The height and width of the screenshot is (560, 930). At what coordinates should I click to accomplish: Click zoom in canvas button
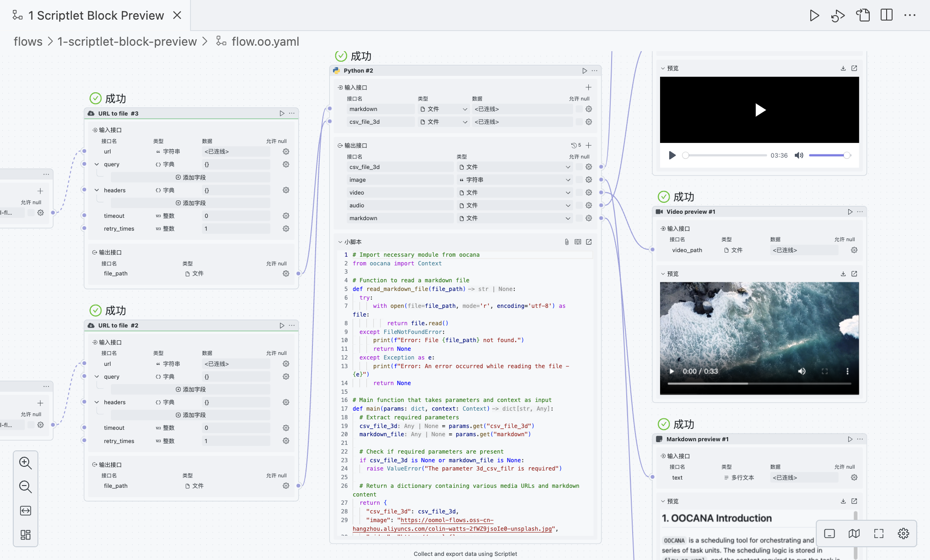click(26, 463)
